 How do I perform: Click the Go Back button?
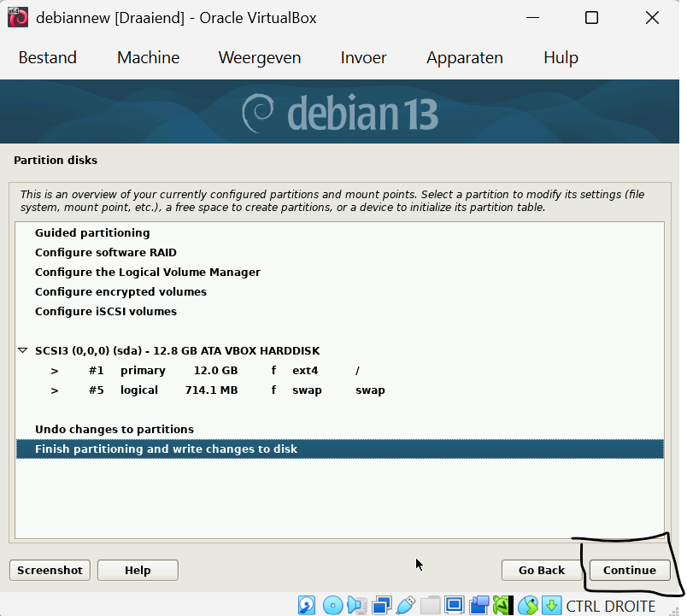(x=542, y=570)
